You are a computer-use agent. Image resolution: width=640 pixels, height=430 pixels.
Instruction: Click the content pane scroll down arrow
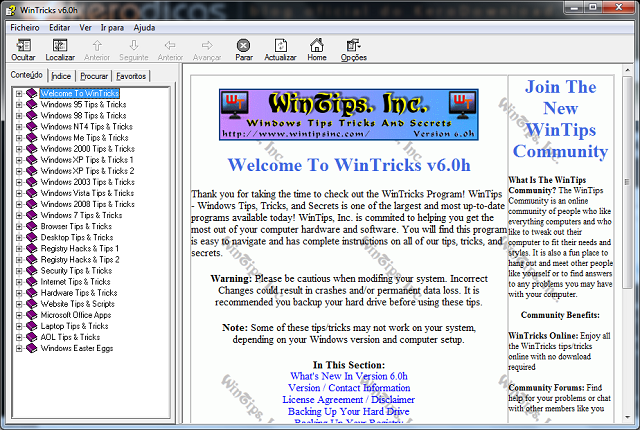pyautogui.click(x=627, y=417)
